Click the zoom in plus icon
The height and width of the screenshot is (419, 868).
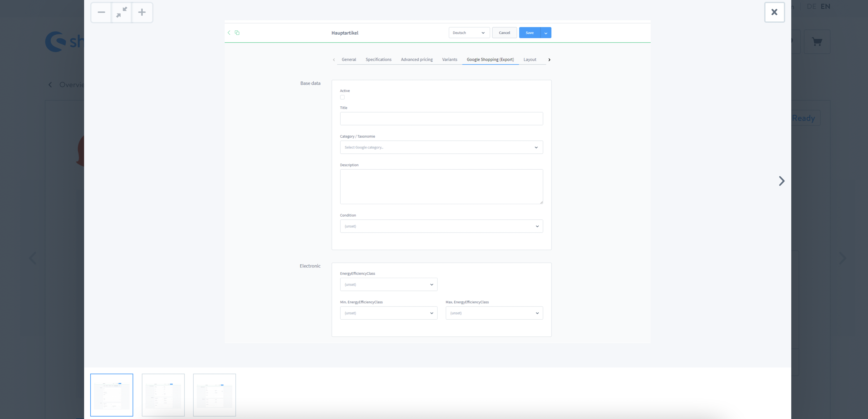click(142, 13)
